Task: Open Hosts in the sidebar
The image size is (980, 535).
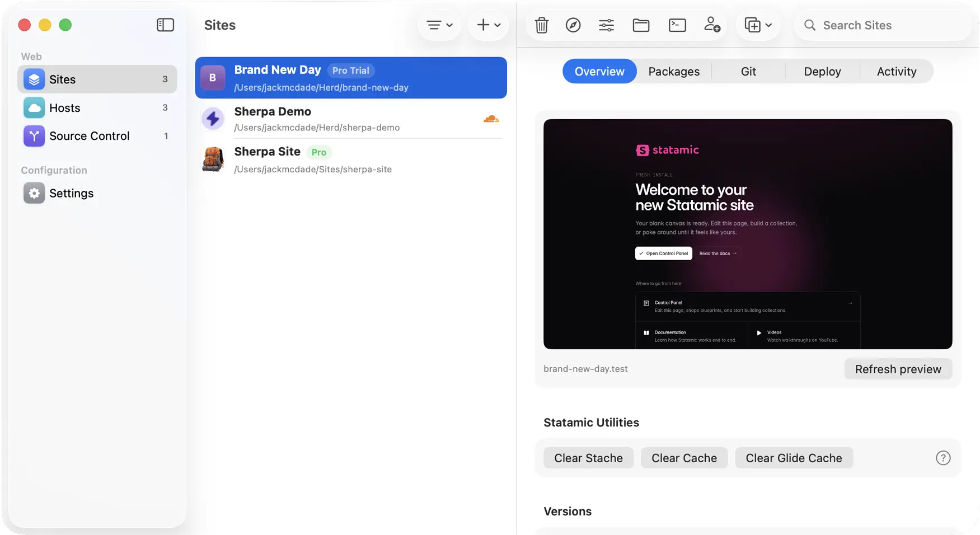Action: 97,108
